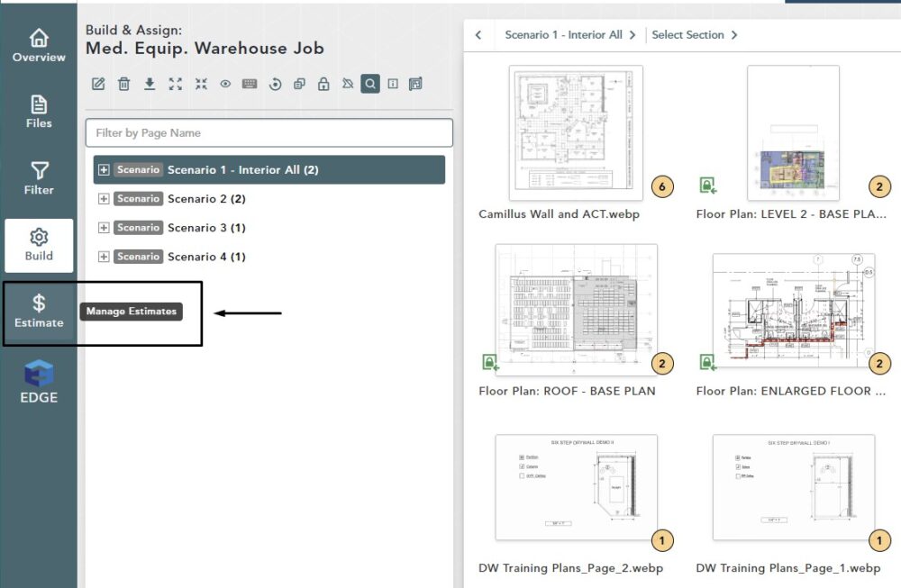Toggle the magnifier search button
This screenshot has height=588, width=901.
tap(369, 84)
